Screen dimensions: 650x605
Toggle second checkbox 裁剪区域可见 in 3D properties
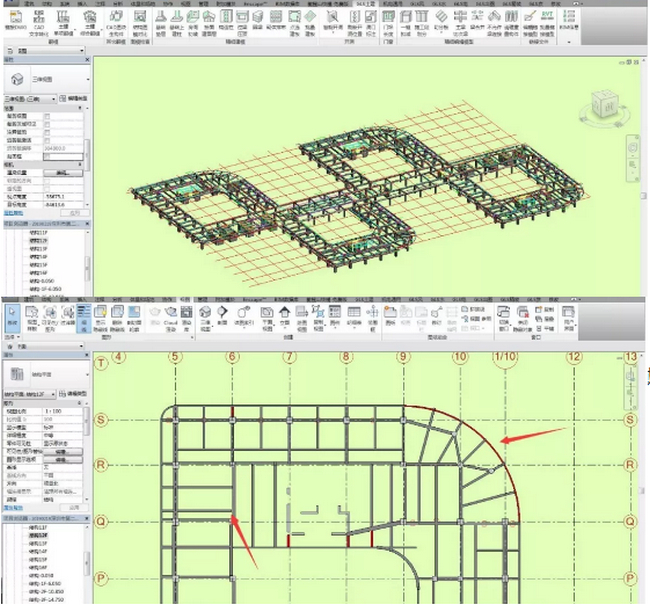click(x=47, y=124)
